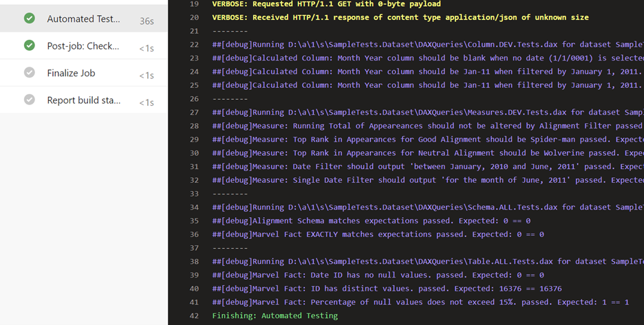Click the 'ID has distinct values' log line
The width and height of the screenshot is (644, 325).
[387, 289]
